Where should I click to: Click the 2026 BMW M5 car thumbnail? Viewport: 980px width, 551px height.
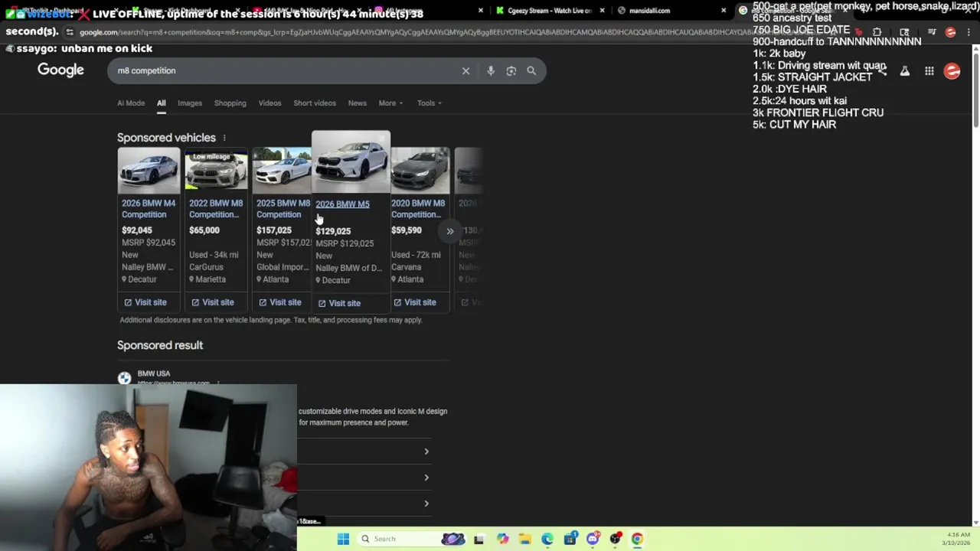point(351,162)
